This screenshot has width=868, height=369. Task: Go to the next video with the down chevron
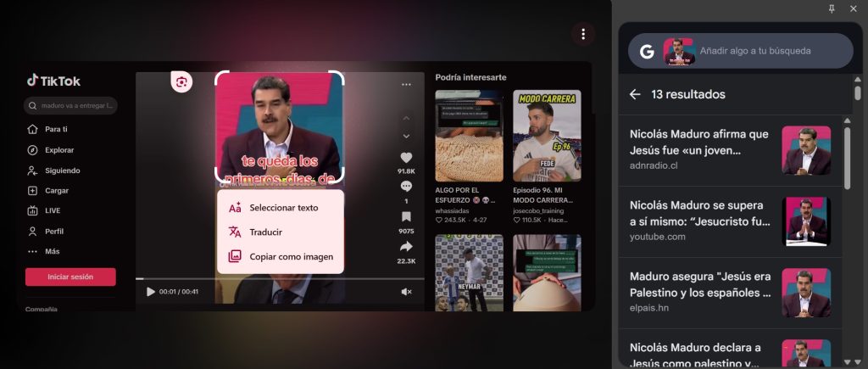406,137
